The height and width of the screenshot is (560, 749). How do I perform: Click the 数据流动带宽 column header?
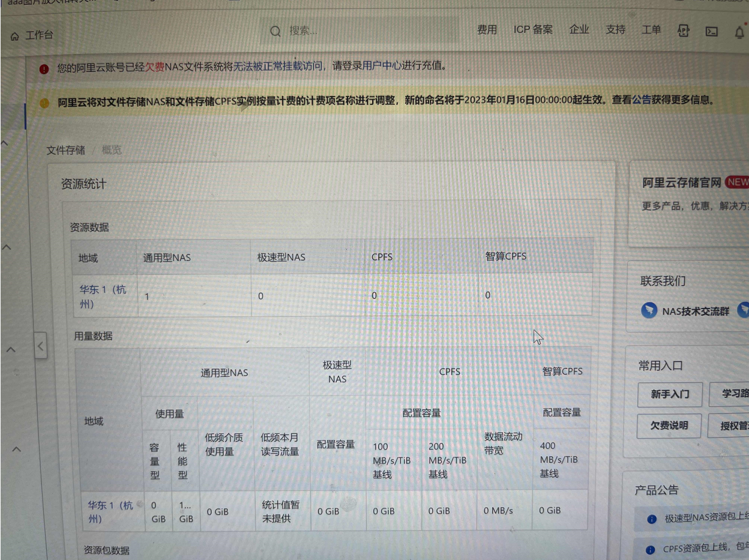click(504, 443)
